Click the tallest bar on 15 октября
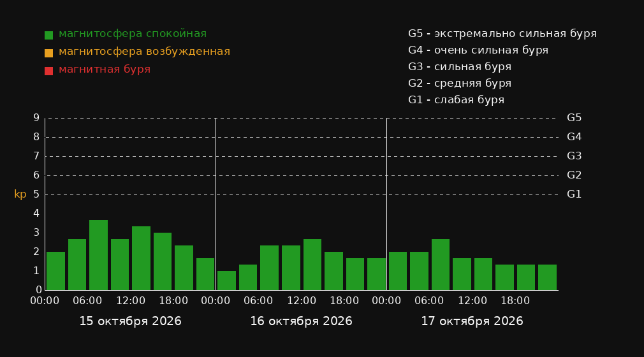The image size is (644, 357). [99, 255]
